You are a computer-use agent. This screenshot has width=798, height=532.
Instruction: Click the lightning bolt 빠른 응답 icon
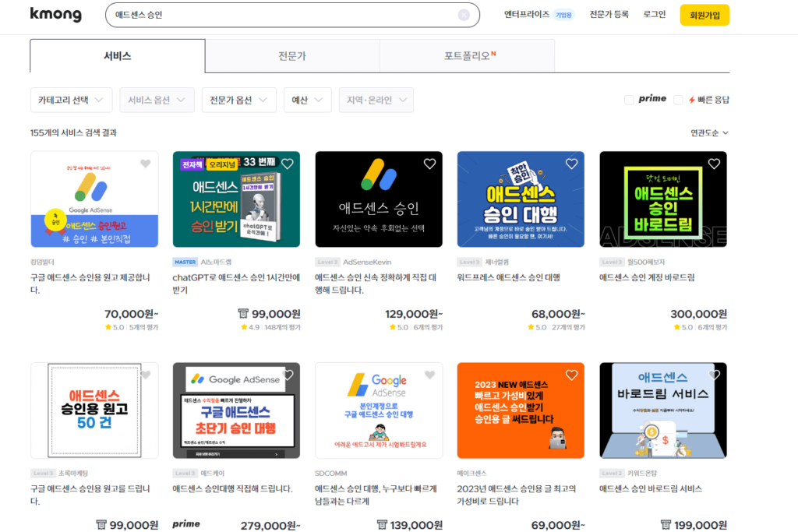pos(692,100)
